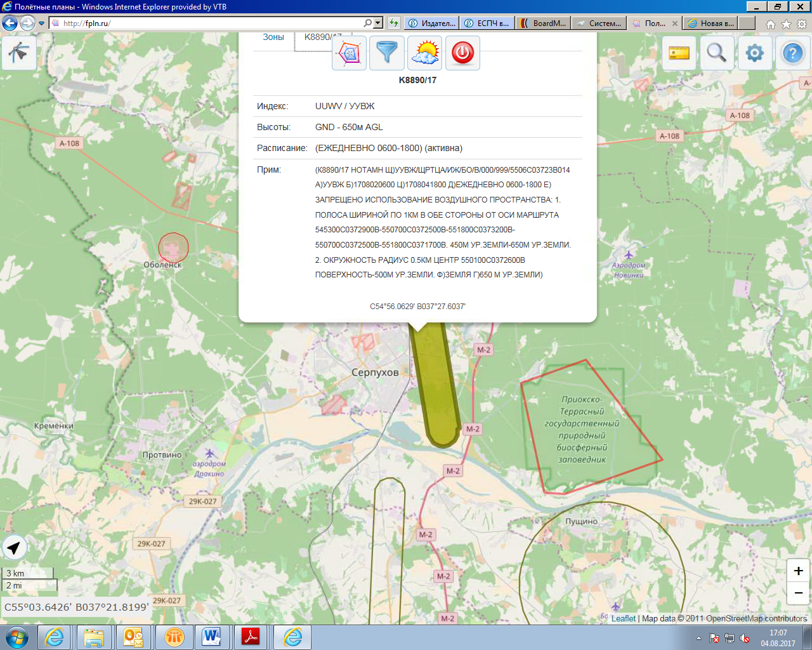This screenshot has height=650, width=812.
Task: Open the magnifier search tool
Action: [717, 53]
